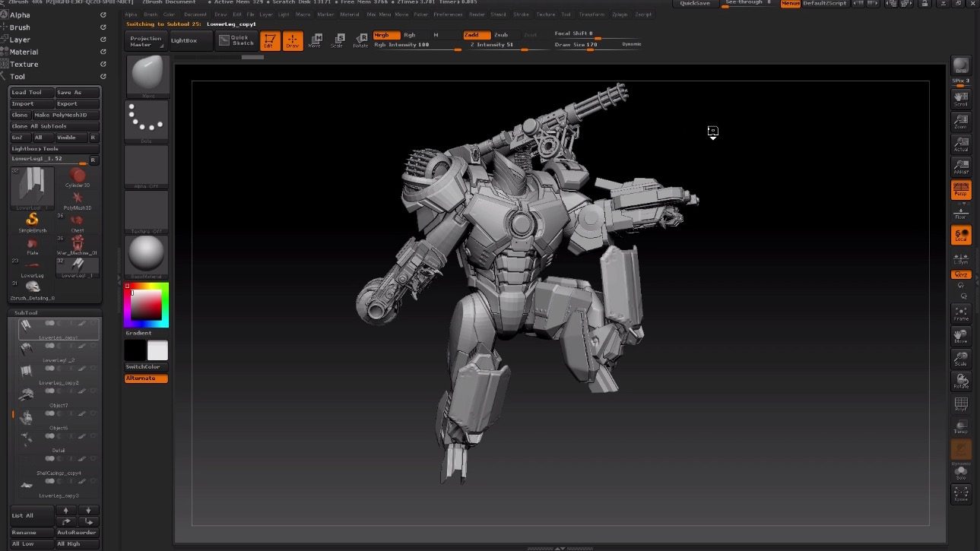Click Make PolyMesh3D button
Image resolution: width=980 pixels, height=551 pixels.
tap(66, 115)
